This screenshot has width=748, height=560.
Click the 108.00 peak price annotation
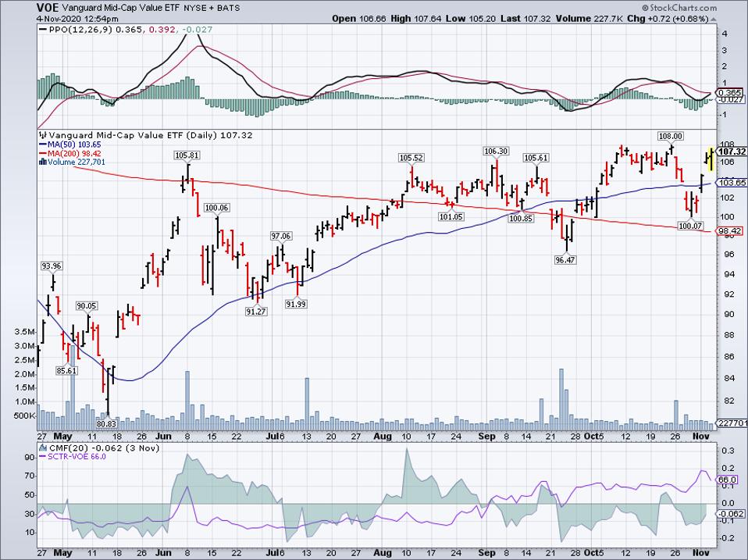671,135
